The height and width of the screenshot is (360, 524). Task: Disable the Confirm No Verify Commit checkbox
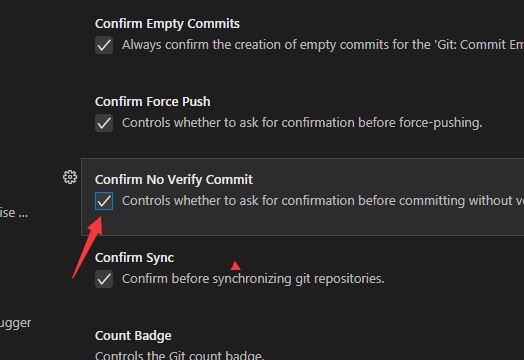[104, 201]
